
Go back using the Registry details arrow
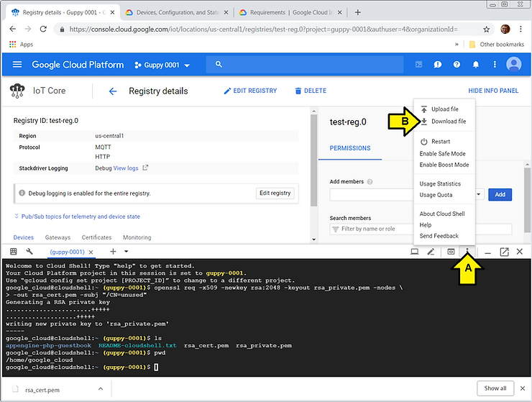click(x=112, y=91)
